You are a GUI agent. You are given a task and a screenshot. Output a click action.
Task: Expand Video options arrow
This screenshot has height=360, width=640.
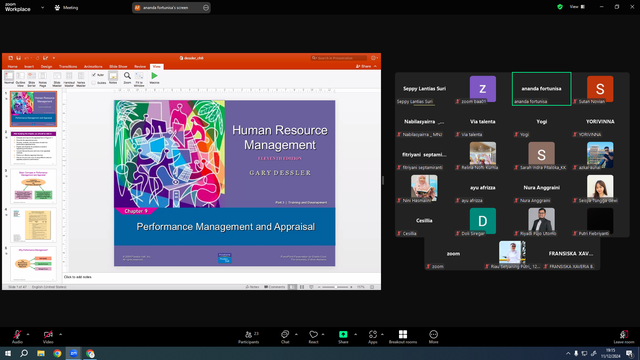click(60, 334)
